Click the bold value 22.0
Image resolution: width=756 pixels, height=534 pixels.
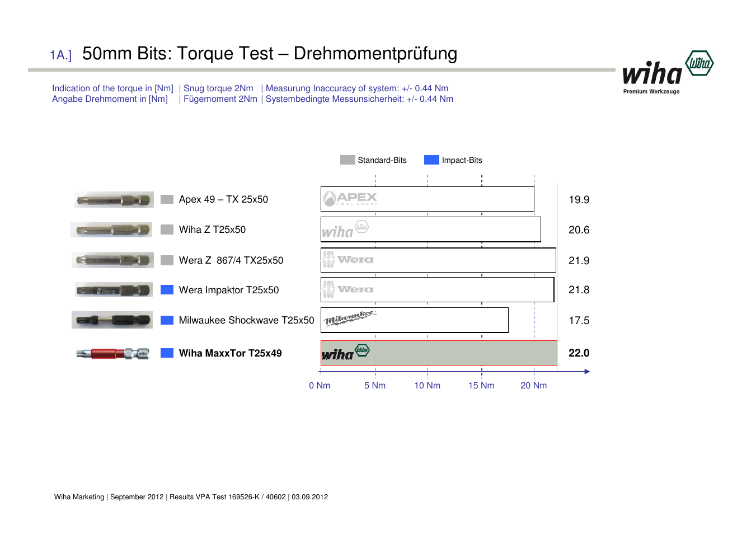[579, 353]
